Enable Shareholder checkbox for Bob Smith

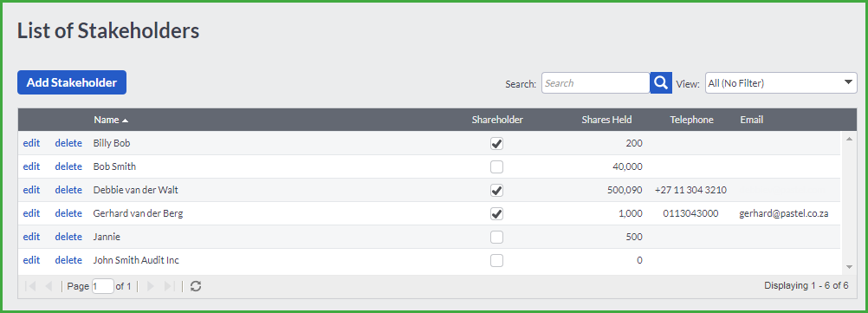click(497, 166)
